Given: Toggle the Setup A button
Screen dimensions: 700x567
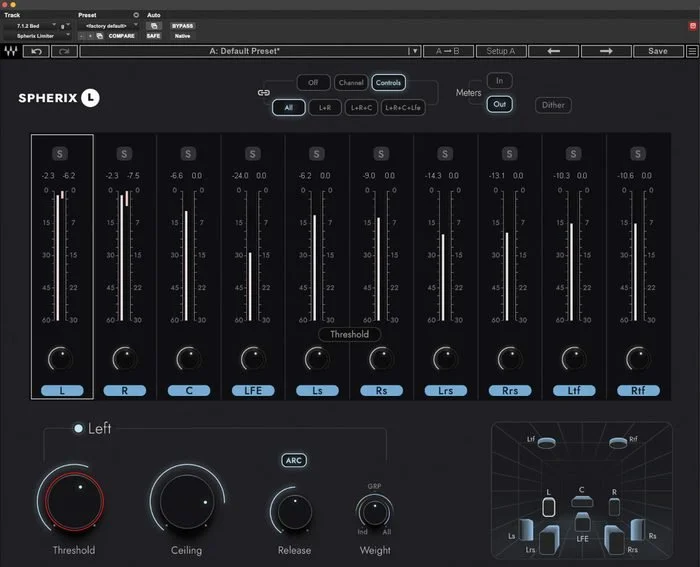Looking at the screenshot, I should coord(501,51).
